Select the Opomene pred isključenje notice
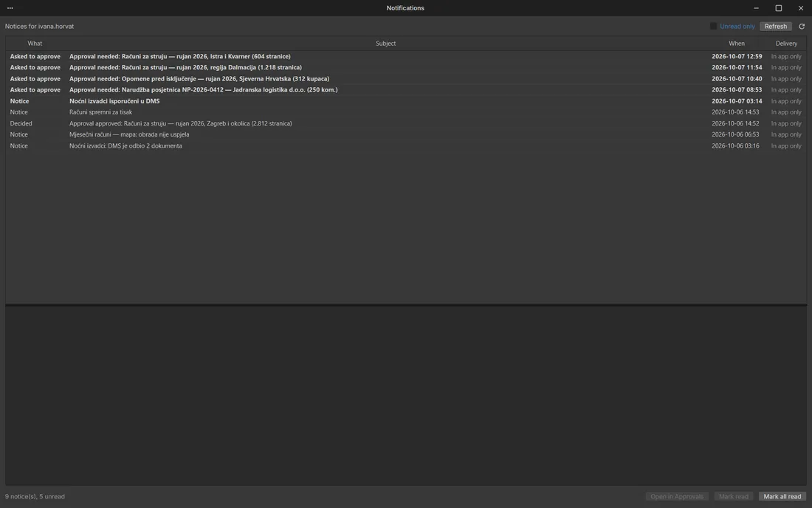This screenshot has height=508, width=812. coord(405,79)
